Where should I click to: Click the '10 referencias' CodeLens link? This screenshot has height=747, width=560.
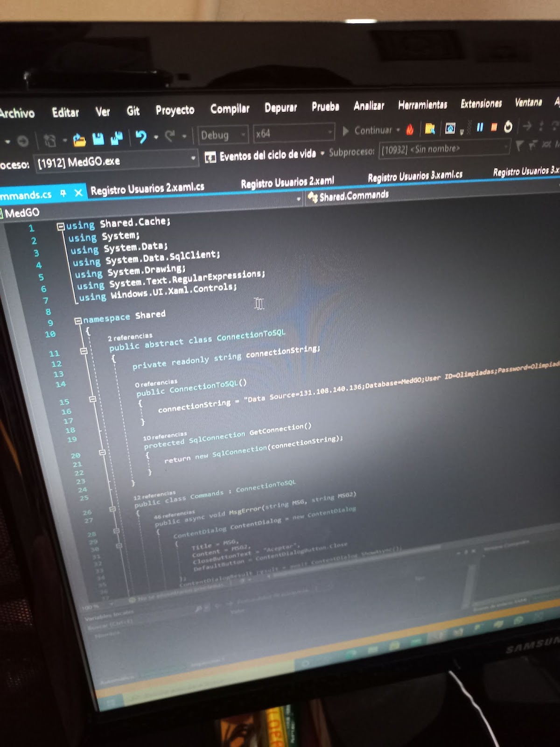[x=165, y=437]
